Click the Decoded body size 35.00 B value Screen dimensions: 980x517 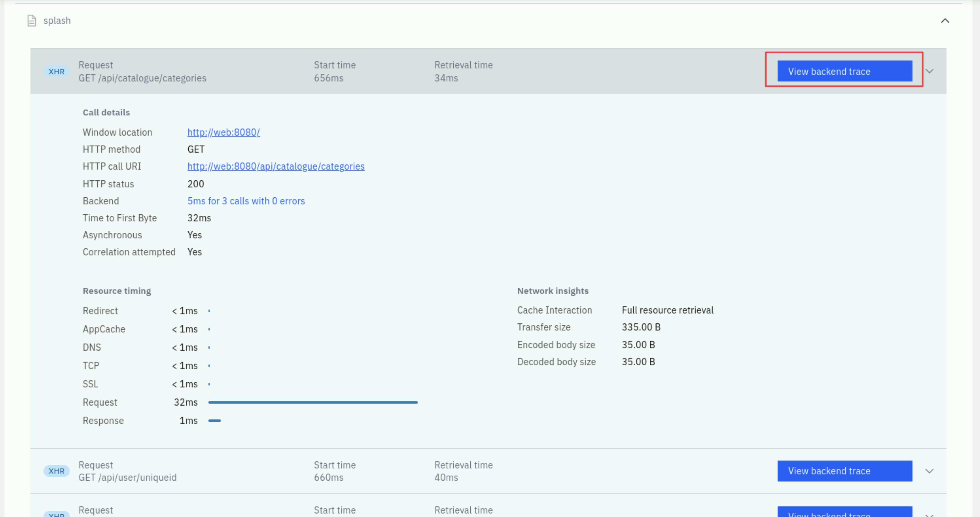638,362
